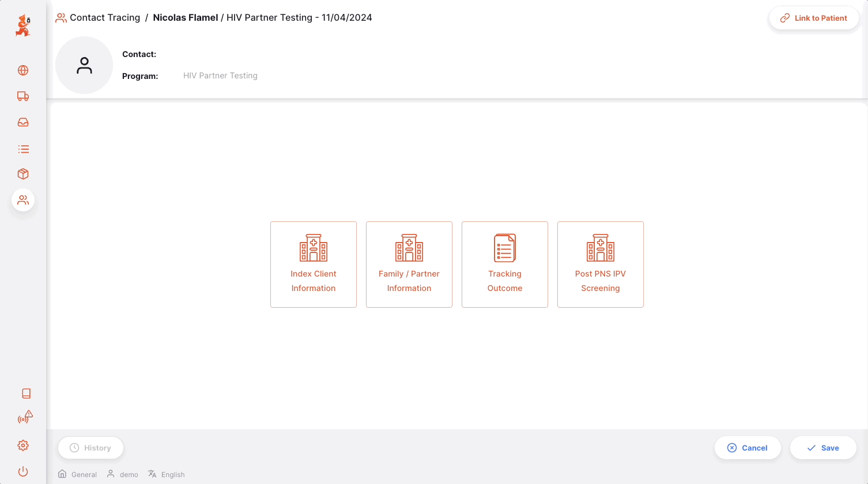Select the inbox tray sidebar icon

[x=23, y=122]
